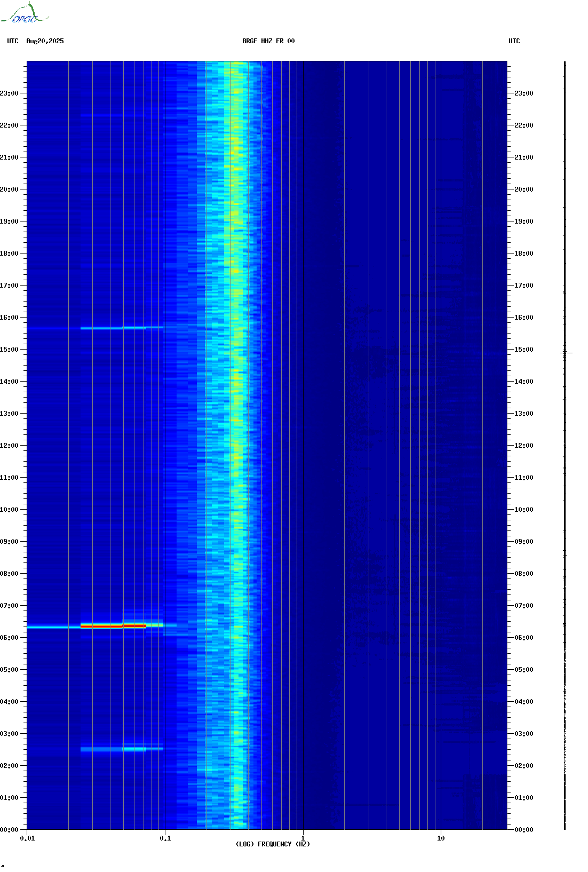
Task: Click the right-axis 17:00 time label
Action: point(524,286)
